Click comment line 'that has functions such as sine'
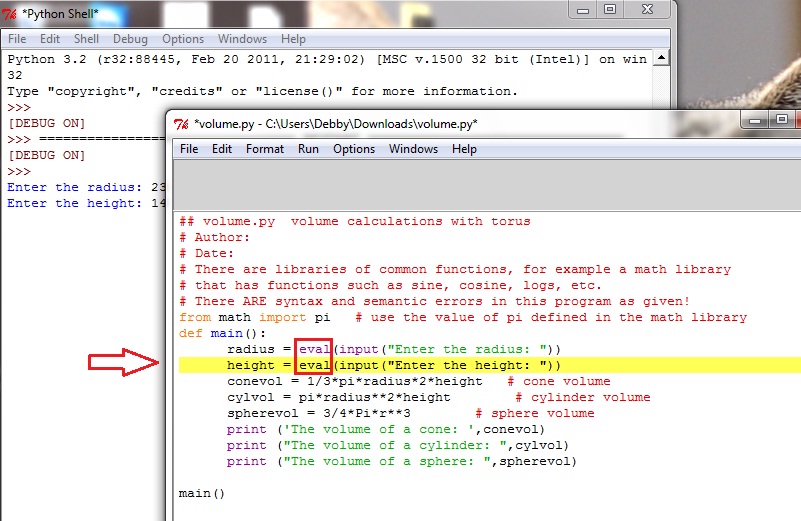801x521 pixels. (390, 285)
